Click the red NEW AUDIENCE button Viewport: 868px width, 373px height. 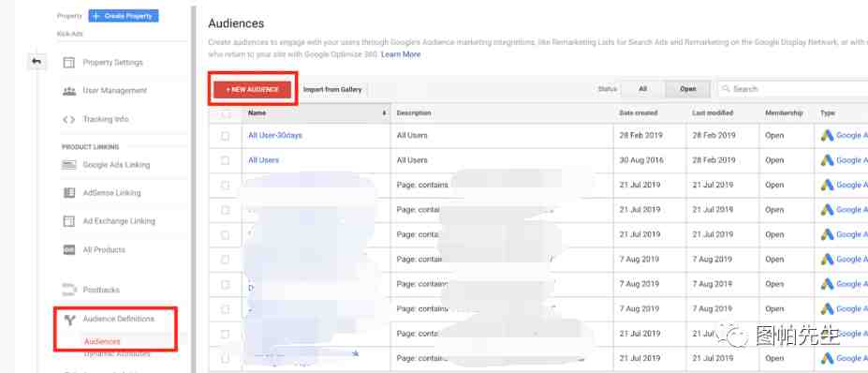pyautogui.click(x=253, y=89)
